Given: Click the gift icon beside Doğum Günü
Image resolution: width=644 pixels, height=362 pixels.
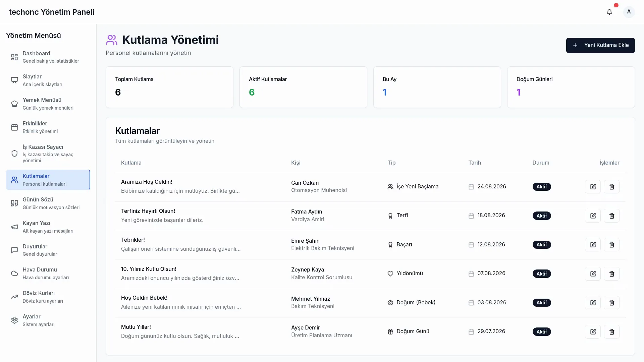Looking at the screenshot, I should tap(390, 332).
